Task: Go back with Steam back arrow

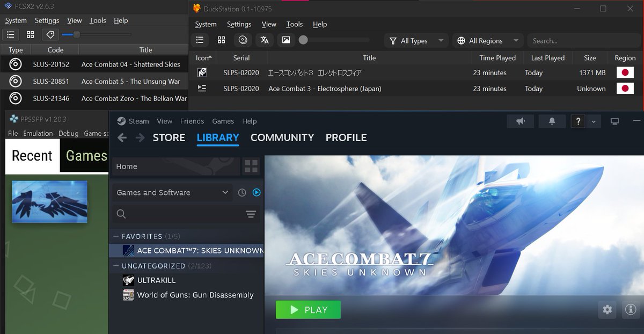Action: (122, 137)
